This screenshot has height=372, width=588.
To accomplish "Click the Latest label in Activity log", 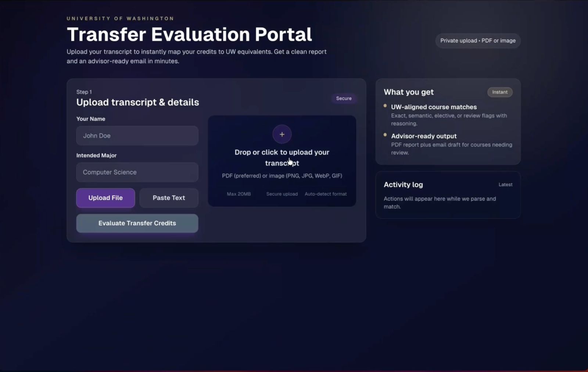I will click(x=505, y=185).
